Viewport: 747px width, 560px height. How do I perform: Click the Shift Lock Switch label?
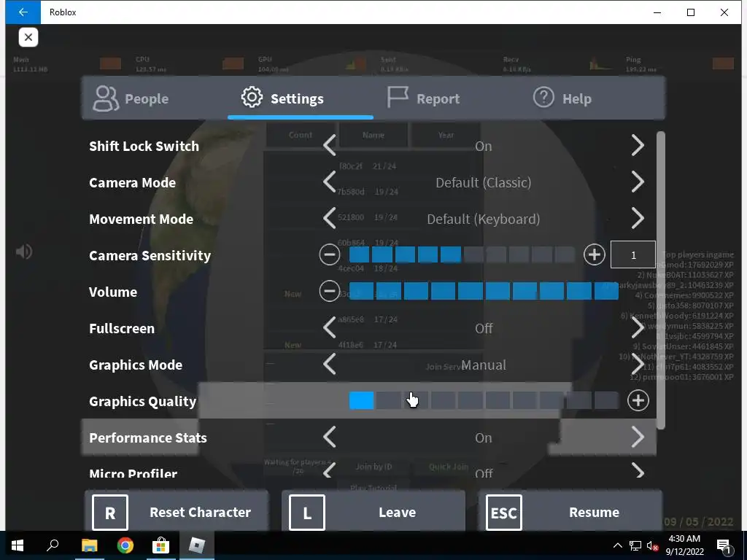[144, 146]
